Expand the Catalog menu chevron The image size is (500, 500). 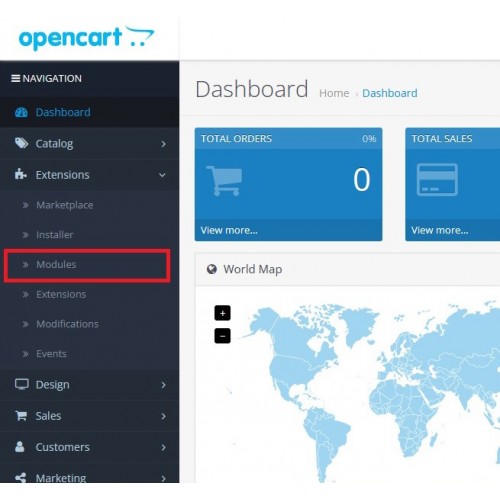click(163, 144)
